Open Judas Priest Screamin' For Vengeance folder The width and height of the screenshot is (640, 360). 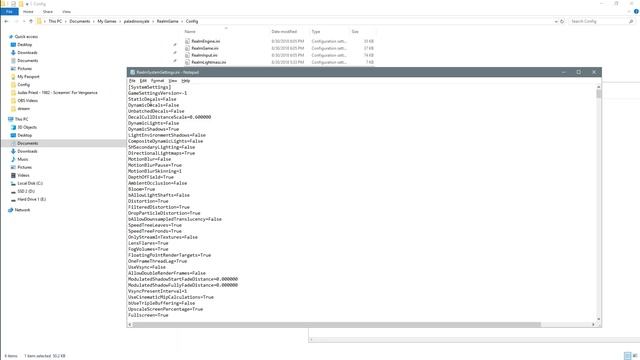(x=57, y=93)
